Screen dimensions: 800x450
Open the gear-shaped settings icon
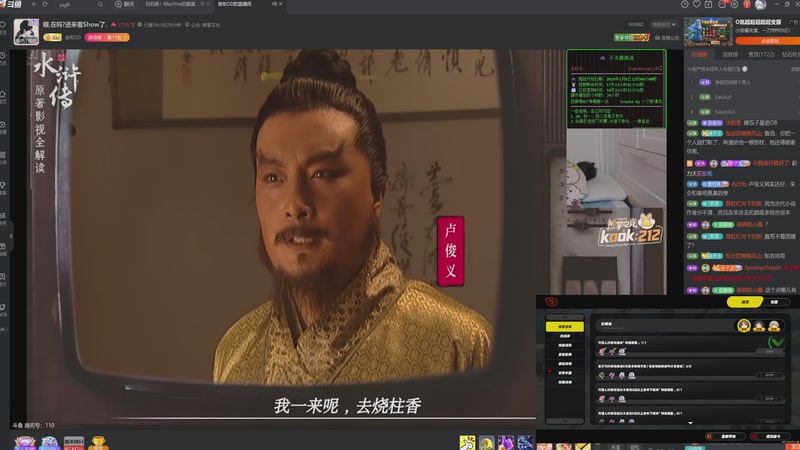point(734,4)
